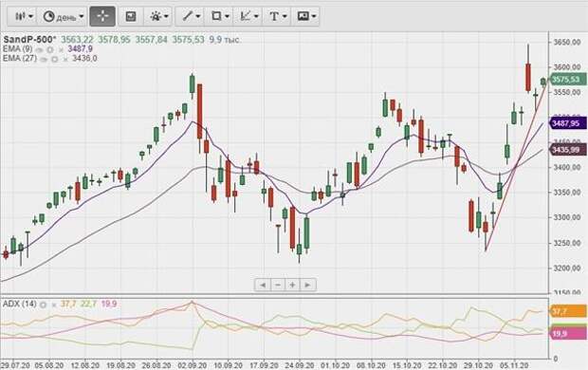Viewport: 588px width, 370px height.
Task: Click the scroll-left arrow chart navigation button
Action: (x=263, y=285)
